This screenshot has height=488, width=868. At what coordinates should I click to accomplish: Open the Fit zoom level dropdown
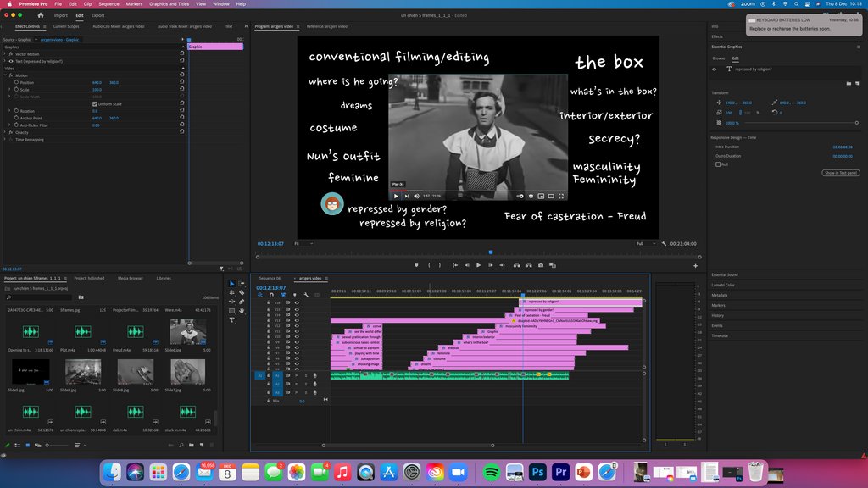point(304,243)
